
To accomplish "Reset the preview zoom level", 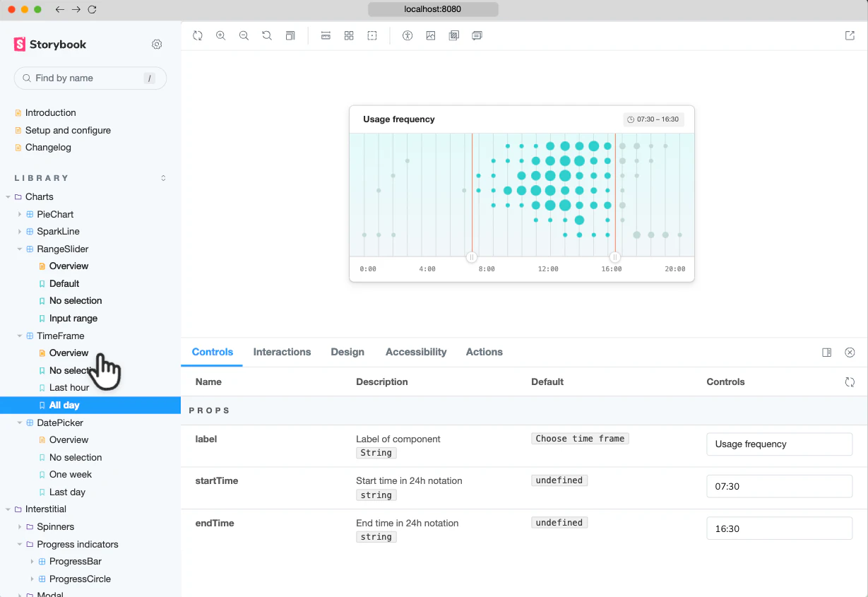I will pos(267,35).
